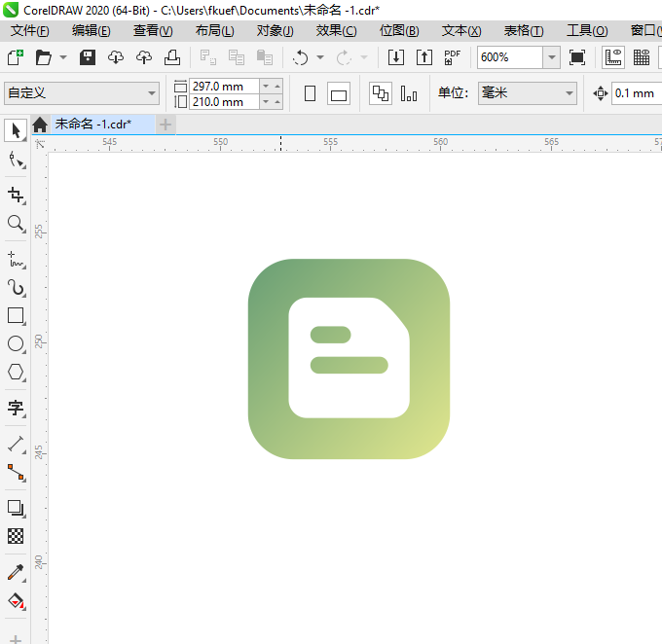The image size is (662, 644).
Task: Open the 对象(J) menu
Action: click(275, 30)
